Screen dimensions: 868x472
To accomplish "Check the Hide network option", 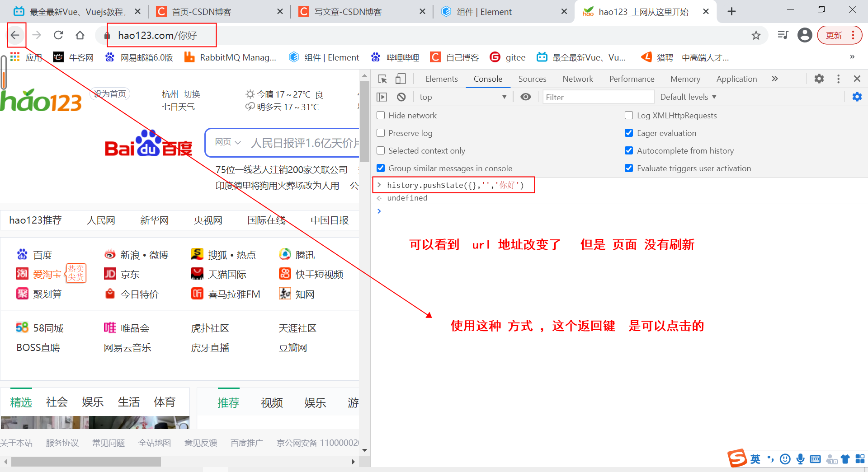I will click(x=381, y=115).
